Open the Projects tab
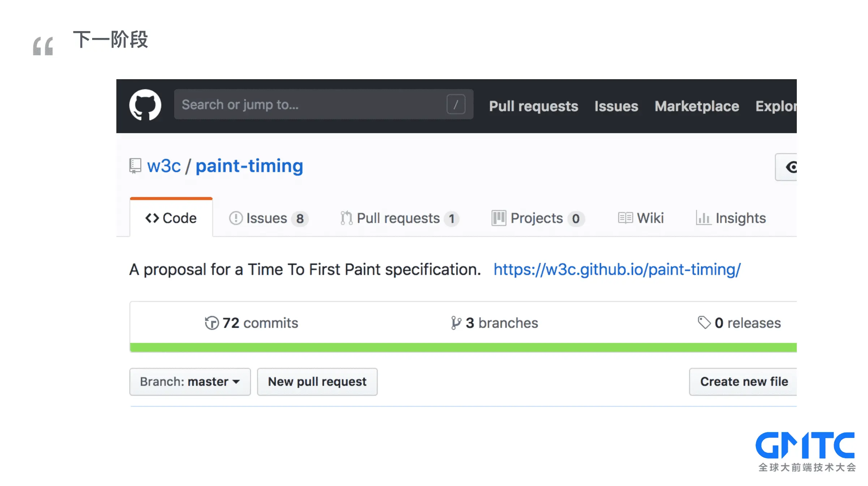The width and height of the screenshot is (868, 486). 538,218
